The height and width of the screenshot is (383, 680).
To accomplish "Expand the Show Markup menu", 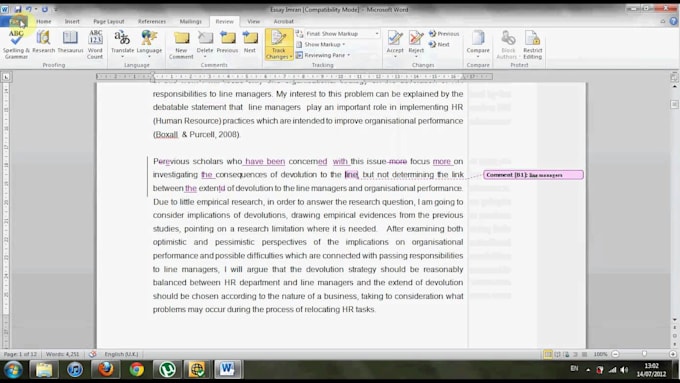I will click(x=321, y=44).
